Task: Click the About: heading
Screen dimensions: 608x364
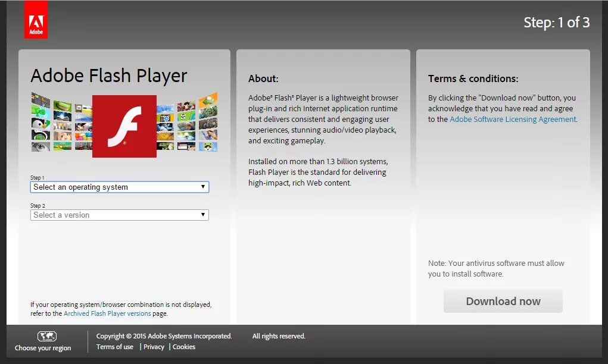Action: click(x=263, y=79)
